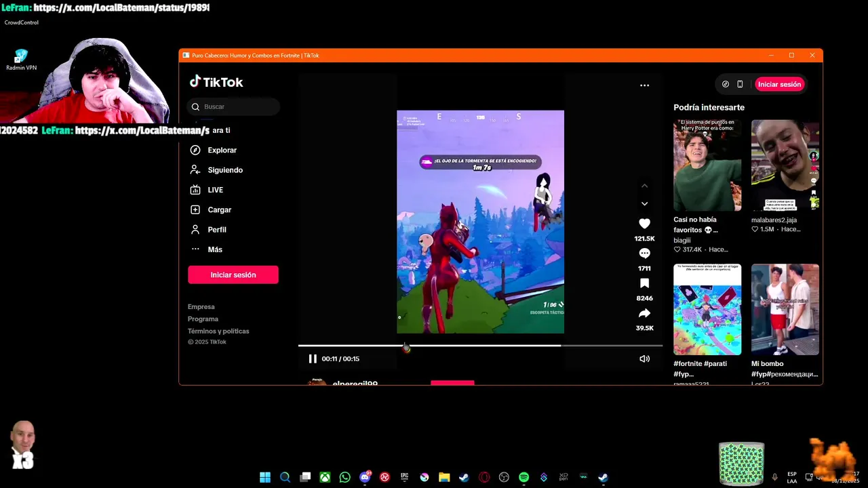This screenshot has width=868, height=488.
Task: Click 'malabares2.jaja' caption text
Action: [x=774, y=220]
